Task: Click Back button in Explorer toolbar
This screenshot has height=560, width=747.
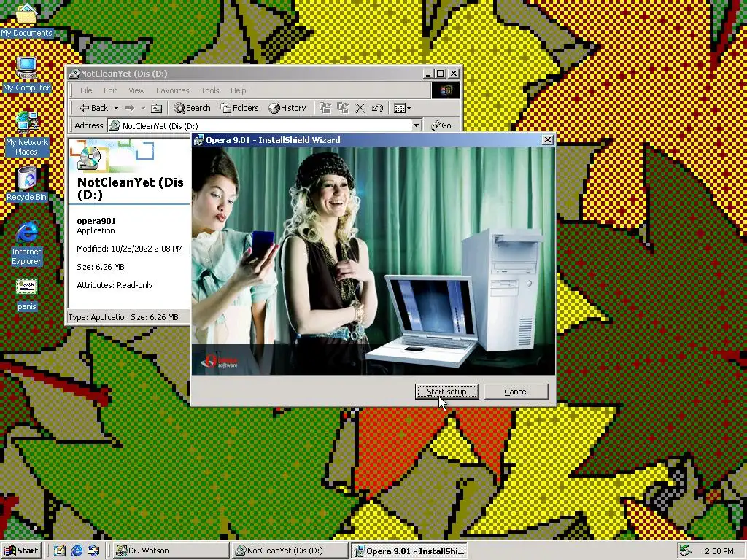Action: pos(94,108)
